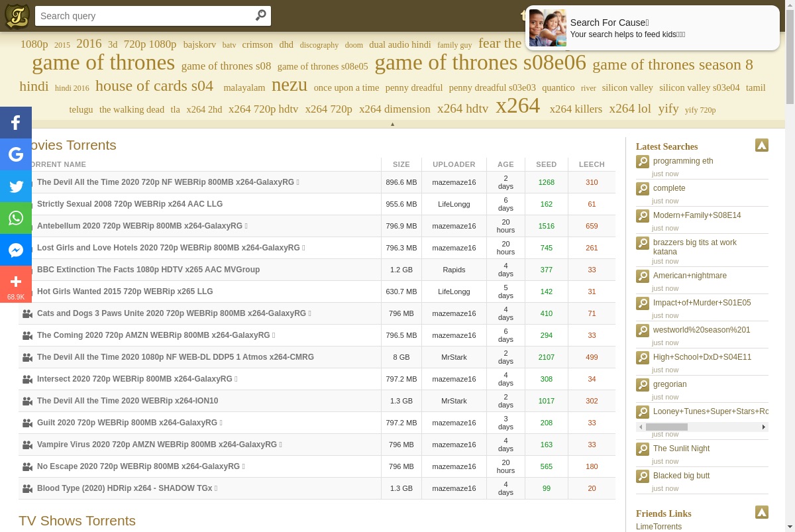Click movie icon beside Guilt 2020

point(27,423)
